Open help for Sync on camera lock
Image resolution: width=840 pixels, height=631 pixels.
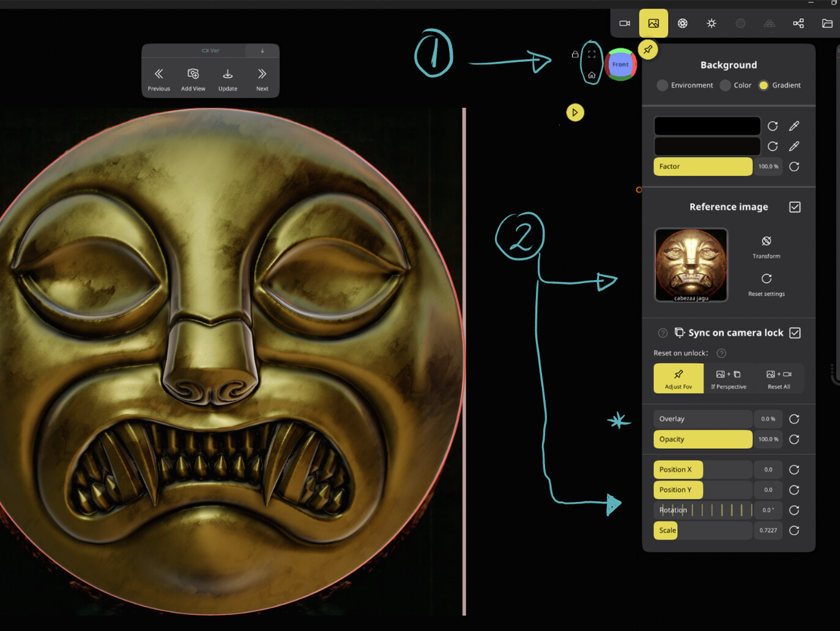pos(663,333)
